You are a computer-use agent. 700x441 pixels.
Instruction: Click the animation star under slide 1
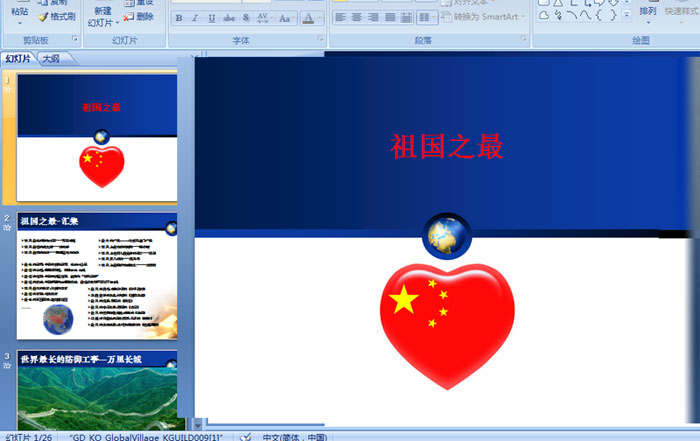tap(7, 89)
